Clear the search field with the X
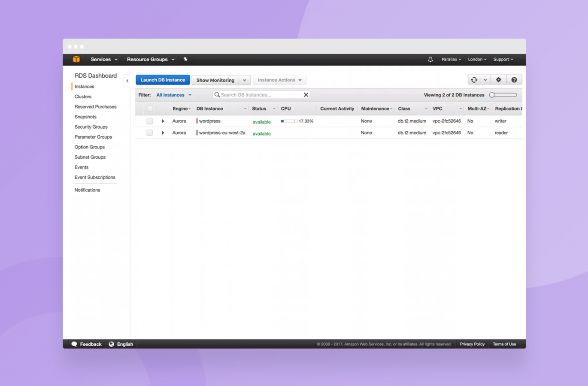588x386 pixels. (x=306, y=95)
